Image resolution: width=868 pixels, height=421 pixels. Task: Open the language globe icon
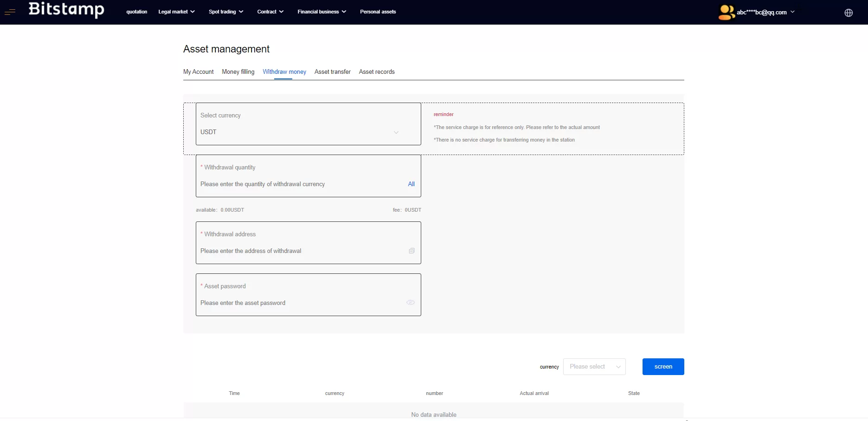point(849,13)
